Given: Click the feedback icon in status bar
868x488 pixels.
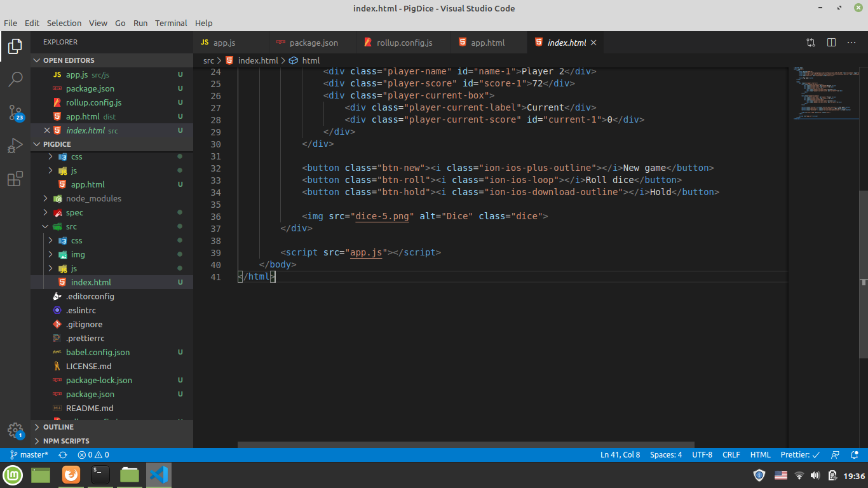Looking at the screenshot, I should [x=836, y=455].
